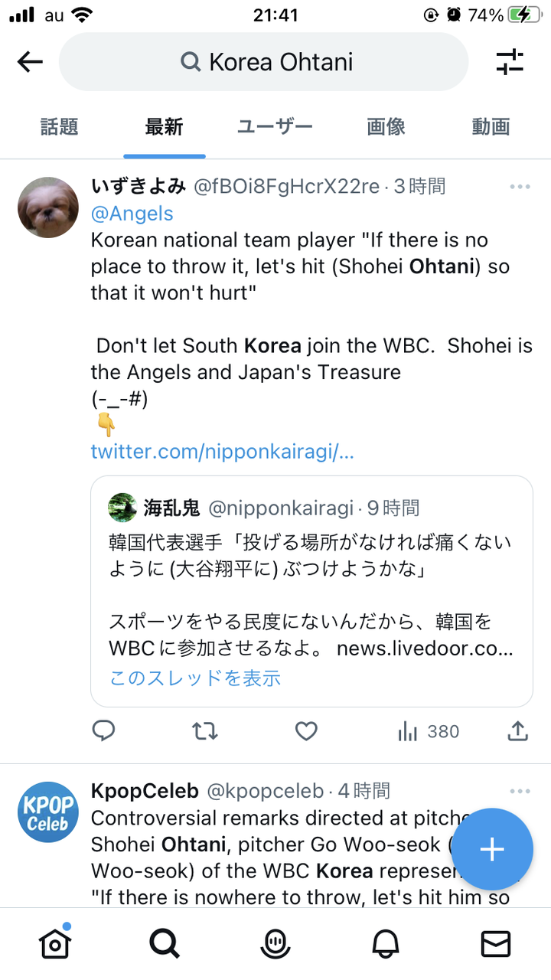Tap このスレッドを表示 link
Screen dimensions: 551x980
(195, 678)
